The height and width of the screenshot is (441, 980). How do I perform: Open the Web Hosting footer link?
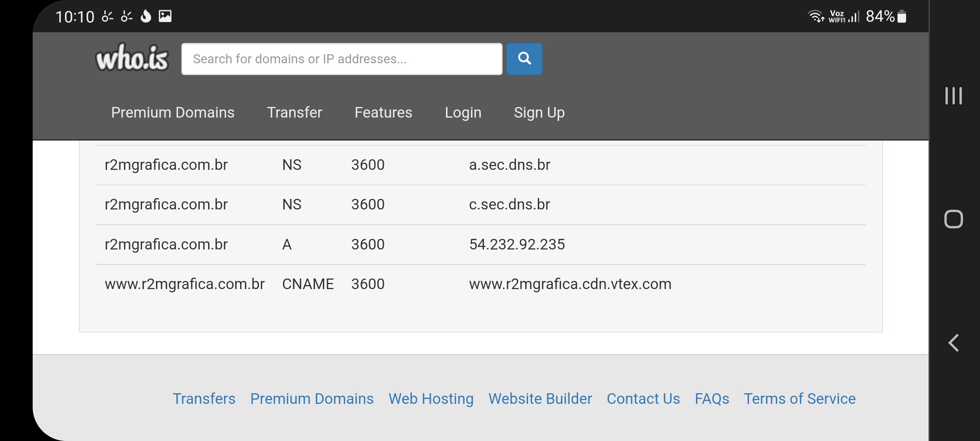point(431,399)
